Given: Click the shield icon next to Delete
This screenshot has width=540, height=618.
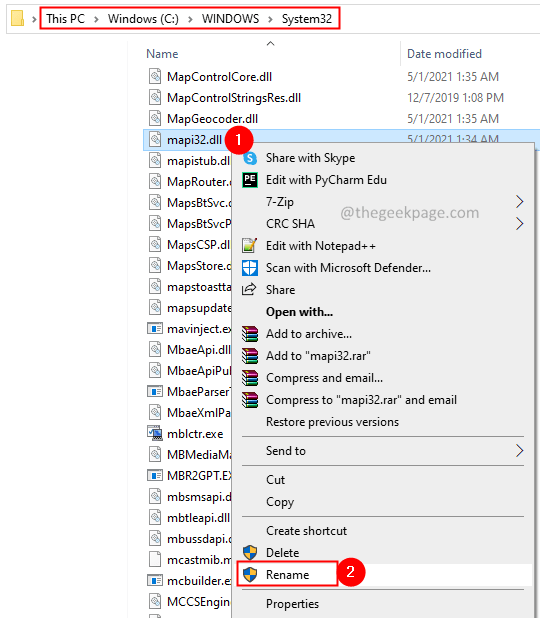Looking at the screenshot, I should point(250,553).
